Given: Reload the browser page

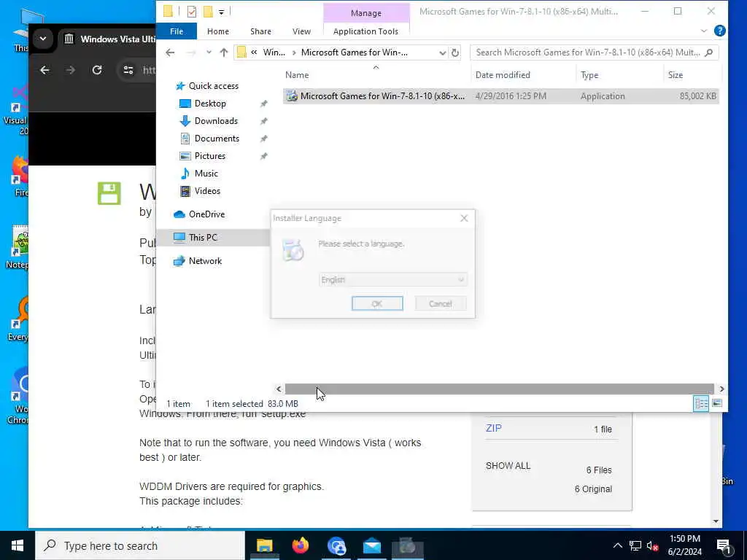Looking at the screenshot, I should (x=97, y=71).
